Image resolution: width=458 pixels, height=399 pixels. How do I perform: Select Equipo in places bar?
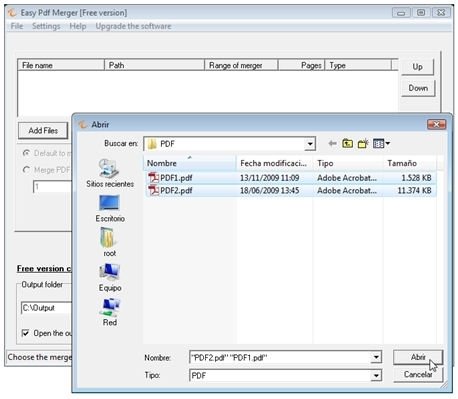(110, 277)
